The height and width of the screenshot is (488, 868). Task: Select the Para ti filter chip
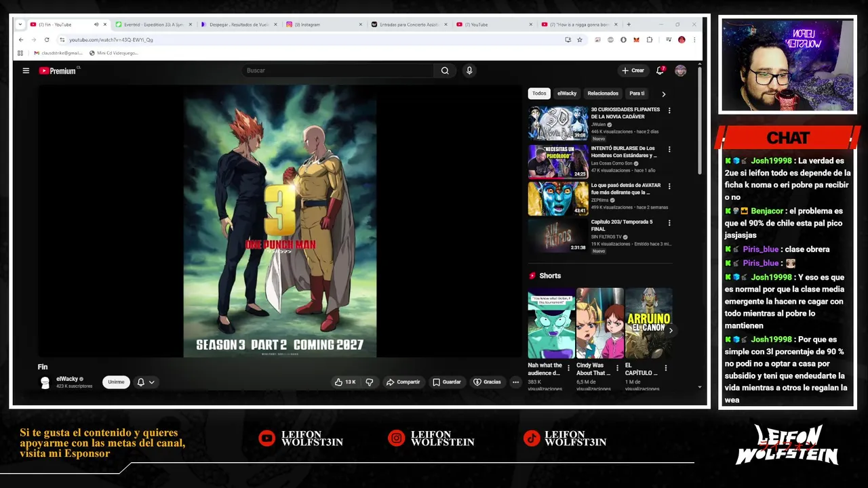(x=637, y=94)
